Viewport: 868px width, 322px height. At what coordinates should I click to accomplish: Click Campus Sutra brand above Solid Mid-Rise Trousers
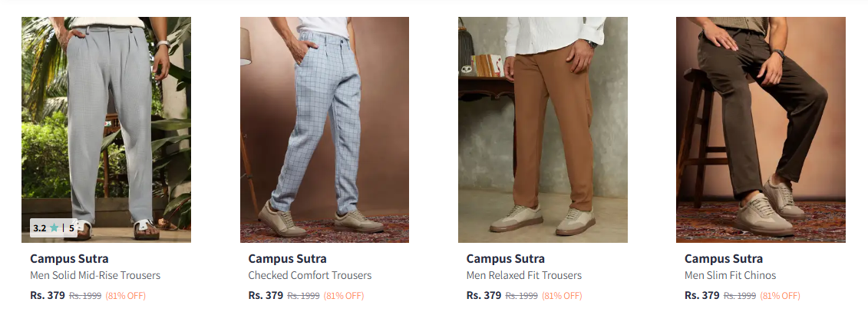coord(69,258)
